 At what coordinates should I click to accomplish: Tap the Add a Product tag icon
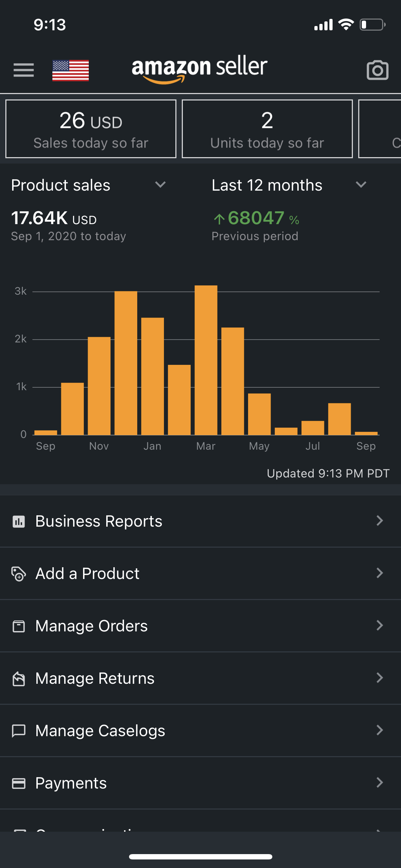pyautogui.click(x=19, y=574)
